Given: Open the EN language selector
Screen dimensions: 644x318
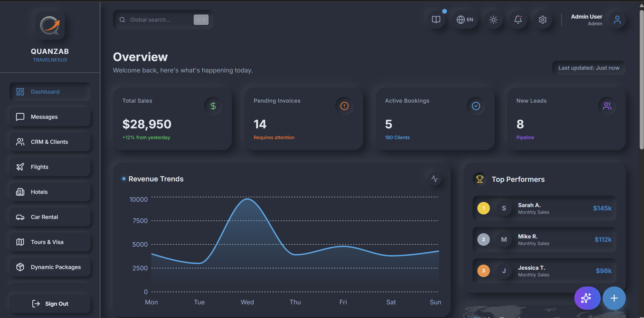Looking at the screenshot, I should pos(465,19).
